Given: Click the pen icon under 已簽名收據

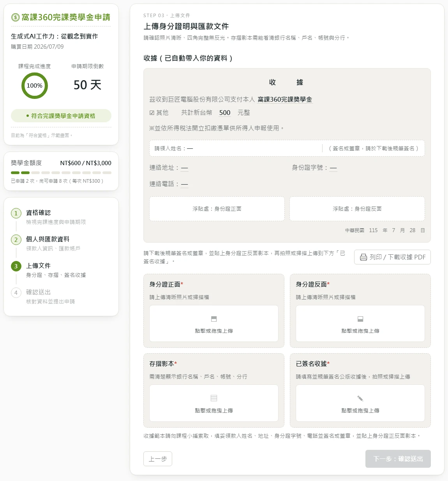Looking at the screenshot, I should (360, 398).
